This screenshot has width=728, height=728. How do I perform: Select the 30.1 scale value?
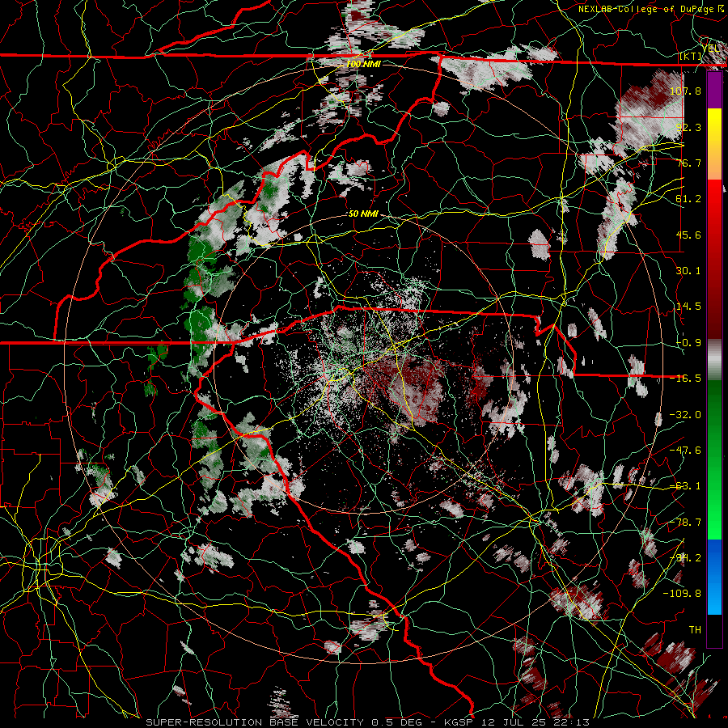click(x=688, y=271)
